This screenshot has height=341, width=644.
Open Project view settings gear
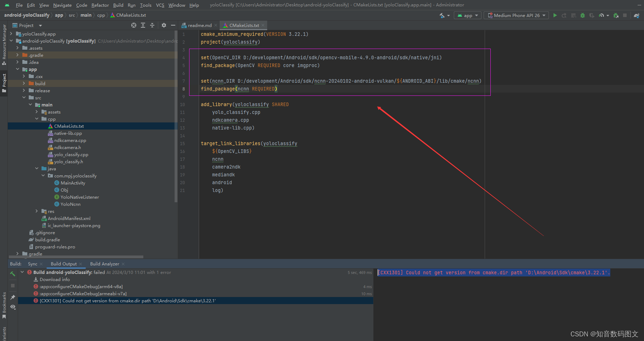click(164, 25)
